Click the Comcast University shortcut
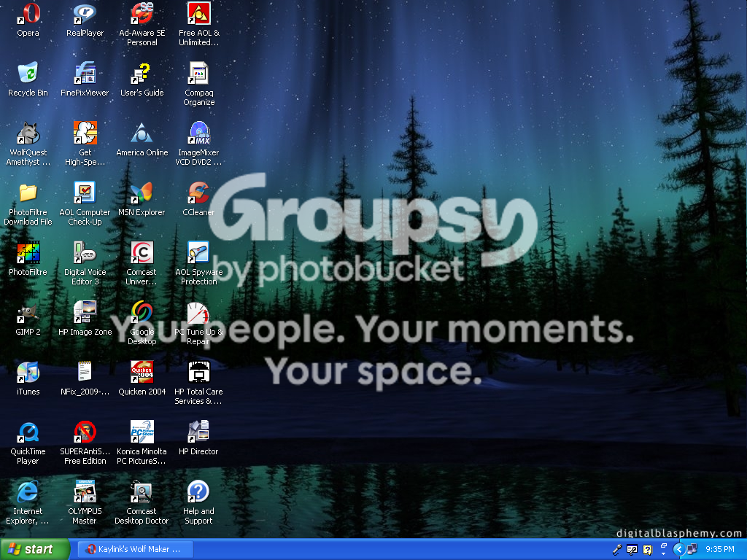The height and width of the screenshot is (560, 747). (x=142, y=253)
